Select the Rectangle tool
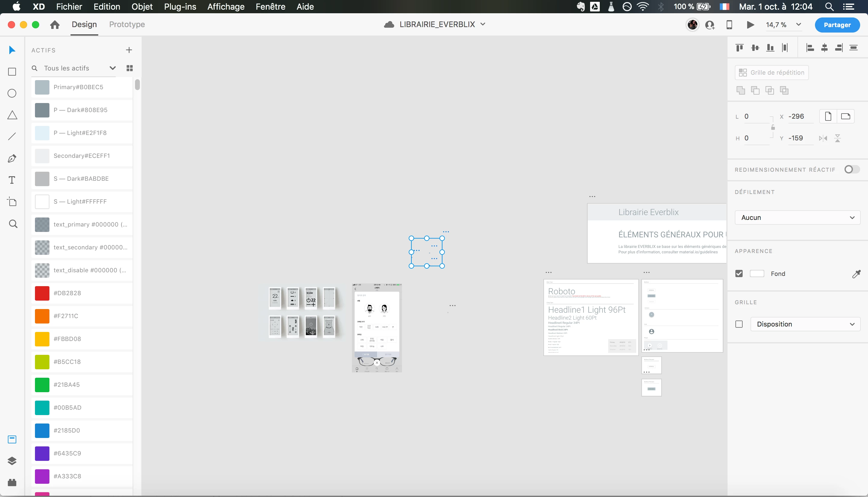Image resolution: width=868 pixels, height=497 pixels. coord(12,72)
